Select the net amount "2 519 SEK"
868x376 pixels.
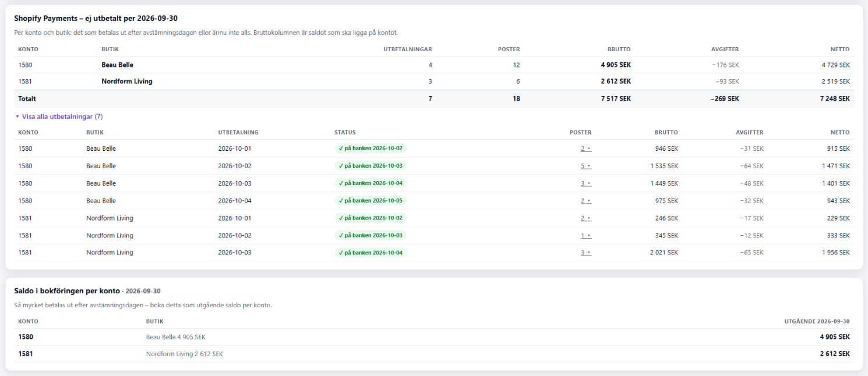click(835, 81)
